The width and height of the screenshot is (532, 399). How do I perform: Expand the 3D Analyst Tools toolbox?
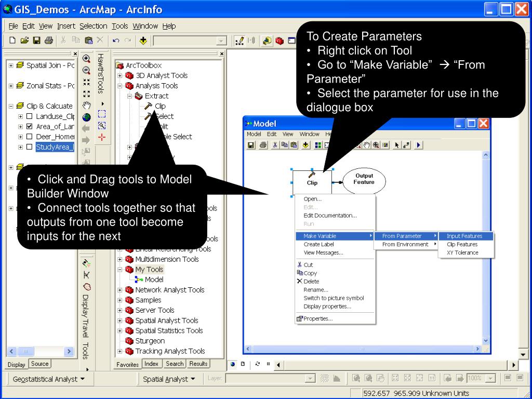(120, 76)
